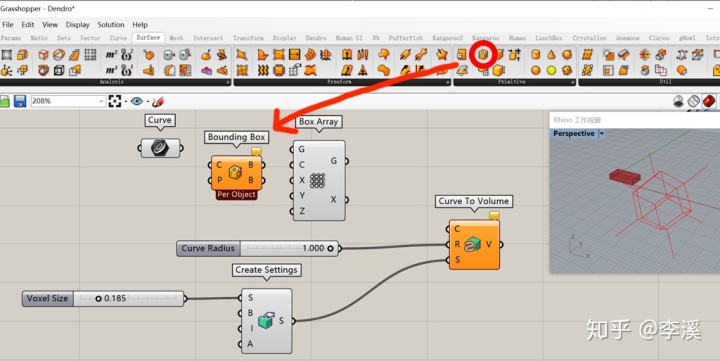This screenshot has width=720, height=361.
Task: Expand the Primitive panel group
Action: pyautogui.click(x=573, y=82)
